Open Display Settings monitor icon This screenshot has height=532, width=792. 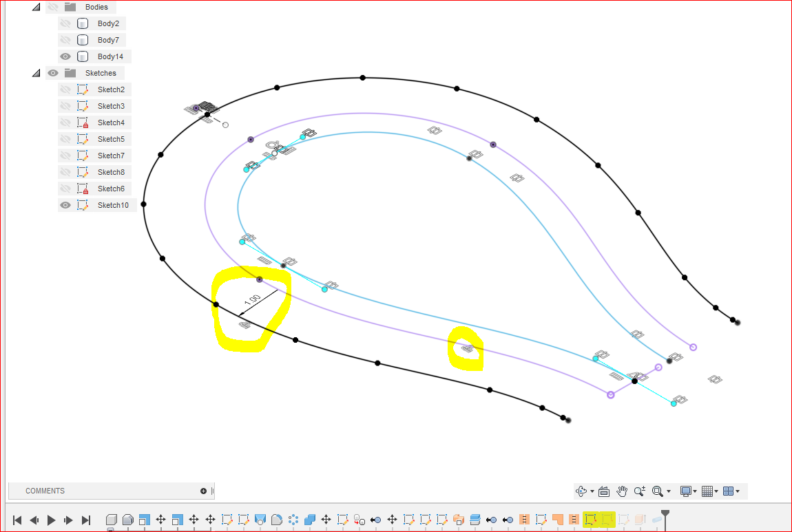(x=686, y=491)
